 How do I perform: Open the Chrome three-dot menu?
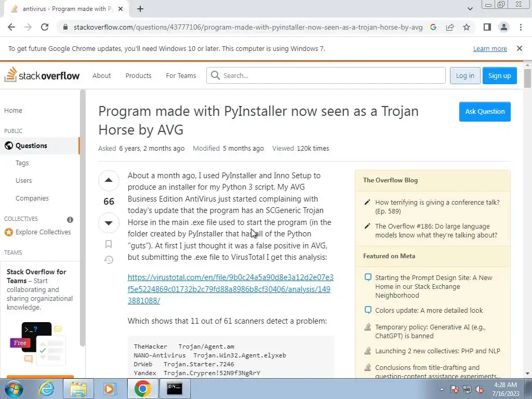521,27
